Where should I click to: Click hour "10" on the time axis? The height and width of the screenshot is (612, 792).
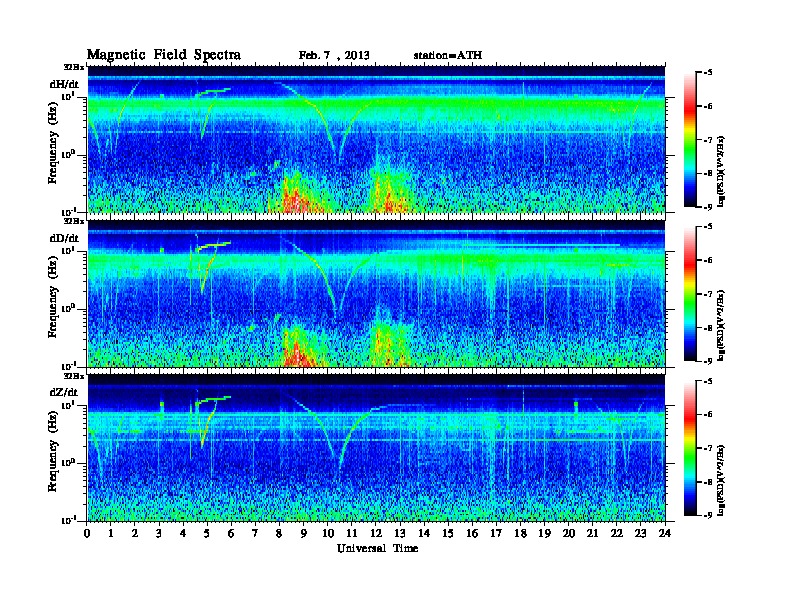[x=327, y=533]
